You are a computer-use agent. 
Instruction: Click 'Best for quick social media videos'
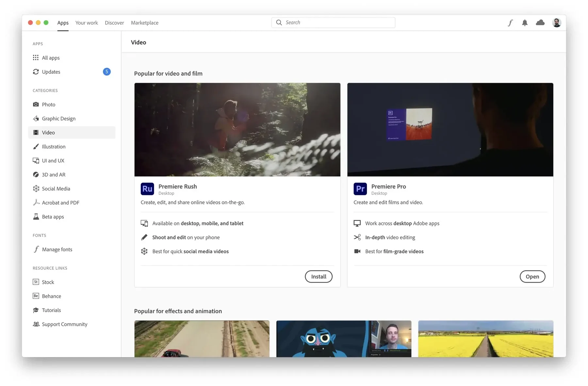[190, 251]
